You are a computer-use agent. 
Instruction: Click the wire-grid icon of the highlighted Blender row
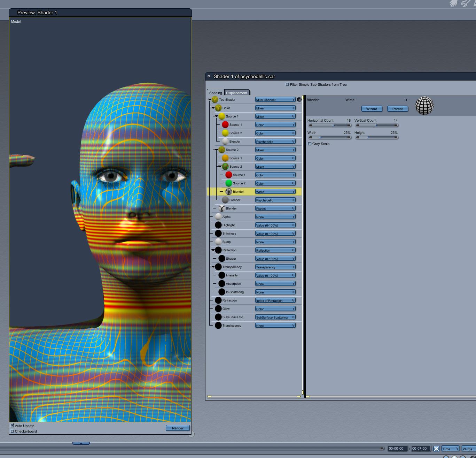[x=229, y=192]
